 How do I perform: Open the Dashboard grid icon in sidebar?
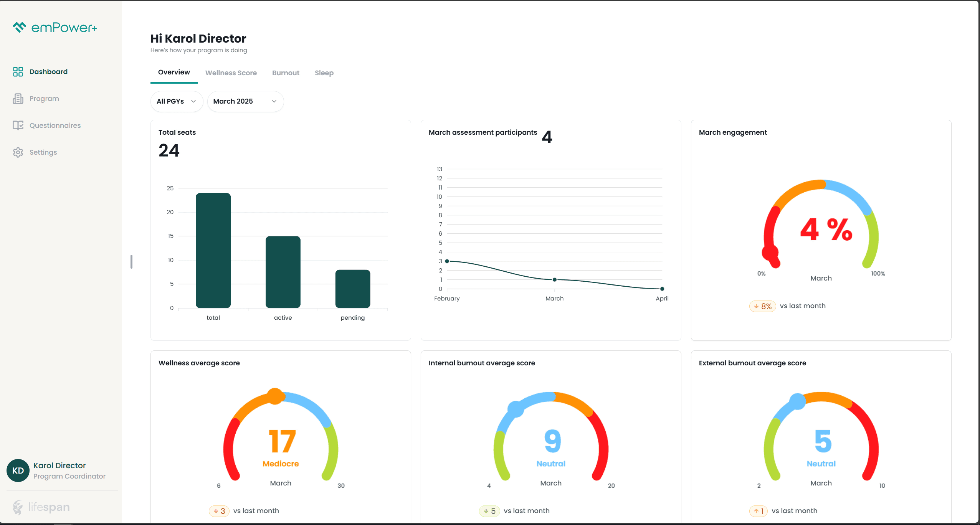click(18, 72)
